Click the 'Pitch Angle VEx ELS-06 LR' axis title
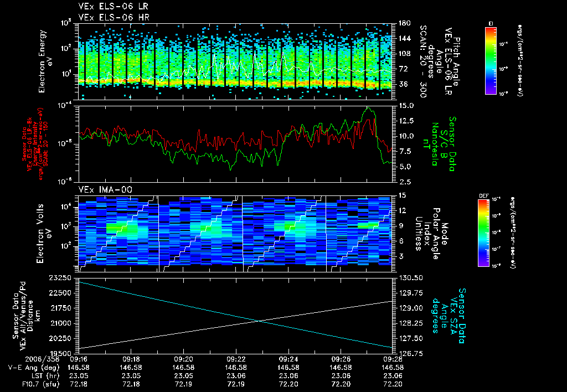The width and height of the screenshot is (567, 392). [453, 61]
